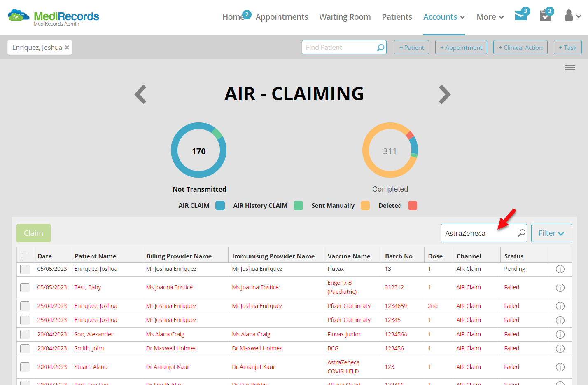Click patient name Stuart, Alana
The height and width of the screenshot is (385, 588).
pyautogui.click(x=91, y=367)
